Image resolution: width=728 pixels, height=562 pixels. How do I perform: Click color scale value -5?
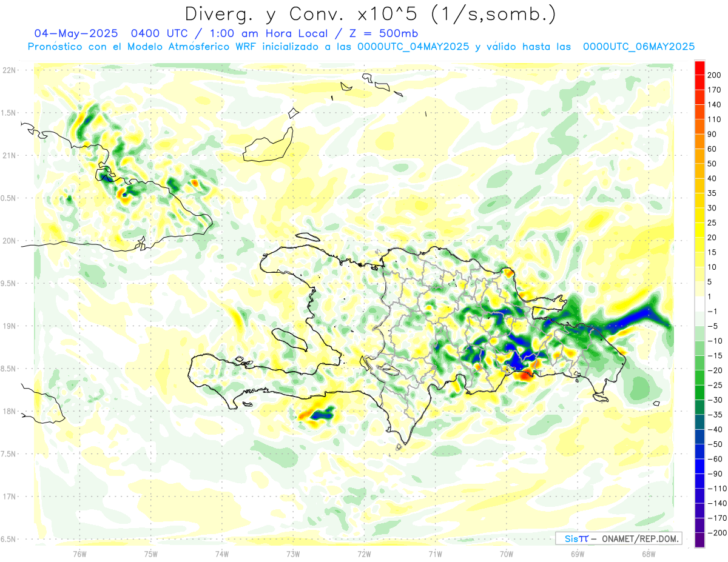pyautogui.click(x=712, y=326)
